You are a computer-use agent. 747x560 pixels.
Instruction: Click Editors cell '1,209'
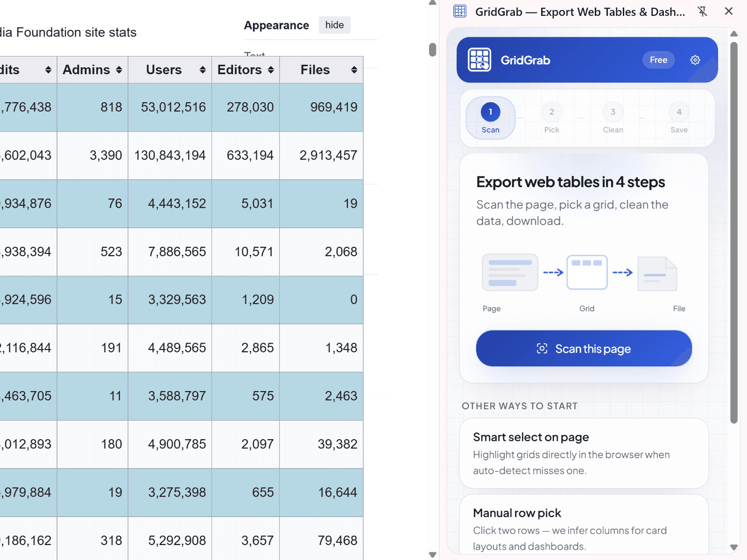(x=246, y=300)
